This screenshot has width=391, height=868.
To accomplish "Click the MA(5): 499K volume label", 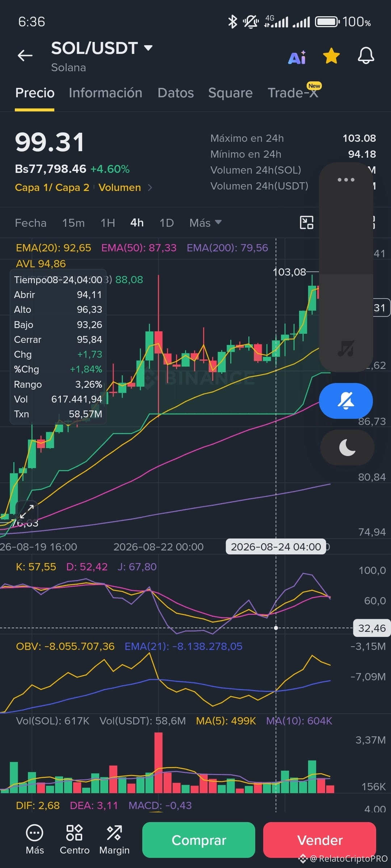I will click(x=226, y=721).
